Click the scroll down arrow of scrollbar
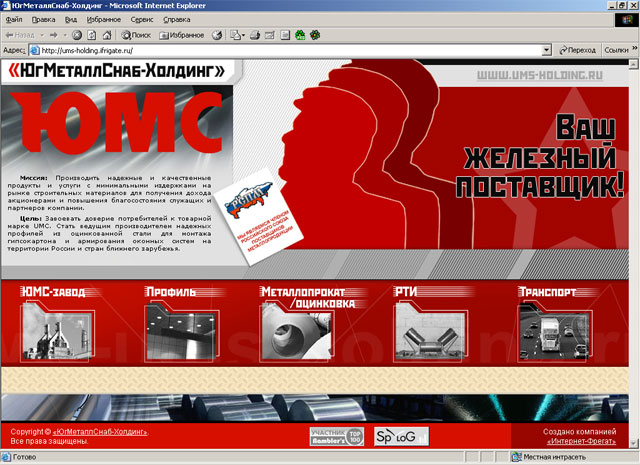This screenshot has height=465, width=640. point(633,443)
